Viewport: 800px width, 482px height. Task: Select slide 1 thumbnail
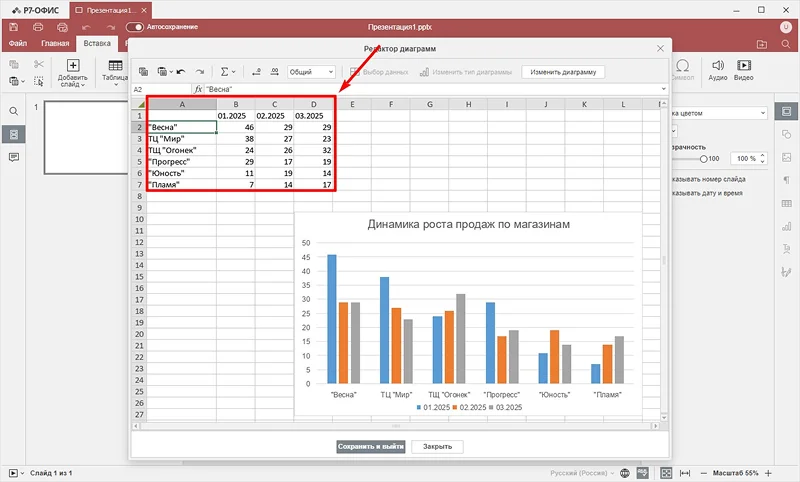[x=86, y=138]
